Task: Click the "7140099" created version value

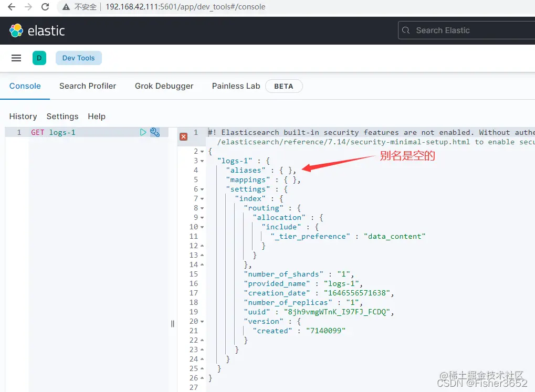Action: coord(326,331)
